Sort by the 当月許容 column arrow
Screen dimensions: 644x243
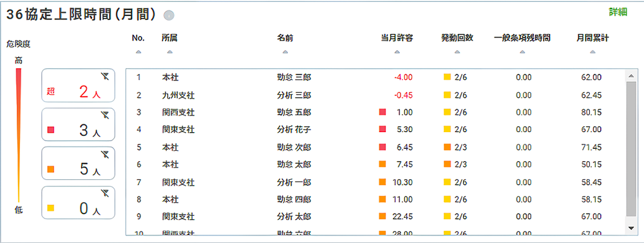(x=397, y=52)
